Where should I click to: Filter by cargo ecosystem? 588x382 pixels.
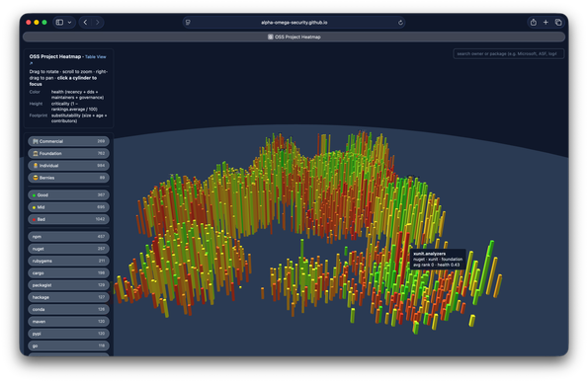[68, 273]
